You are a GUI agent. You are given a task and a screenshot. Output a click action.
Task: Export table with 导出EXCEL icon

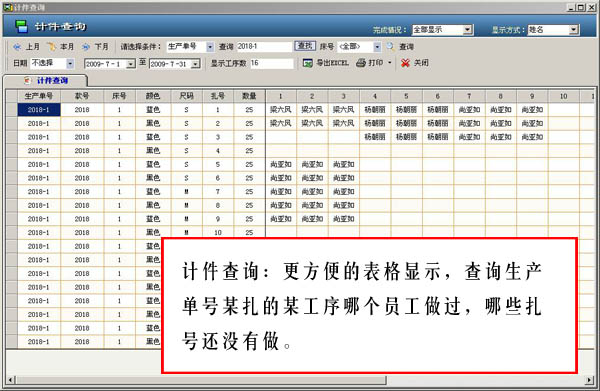click(x=308, y=63)
